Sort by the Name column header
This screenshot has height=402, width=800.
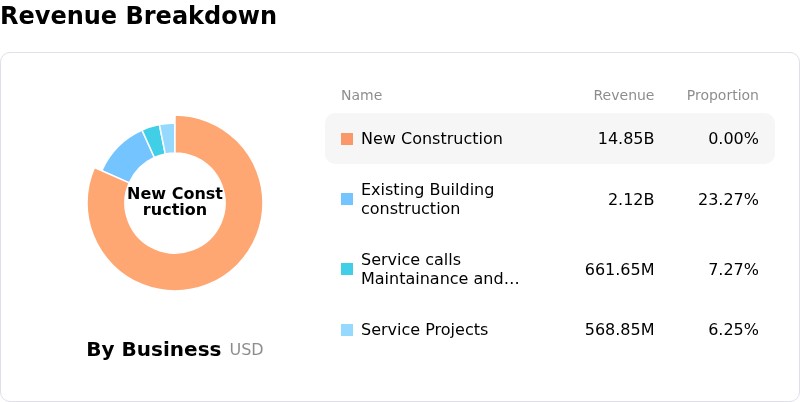pos(361,95)
